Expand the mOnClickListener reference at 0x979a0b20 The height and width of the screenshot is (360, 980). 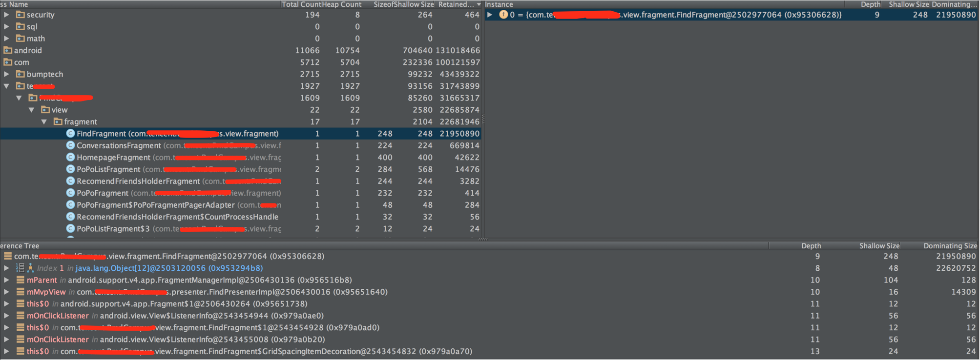click(x=7, y=340)
